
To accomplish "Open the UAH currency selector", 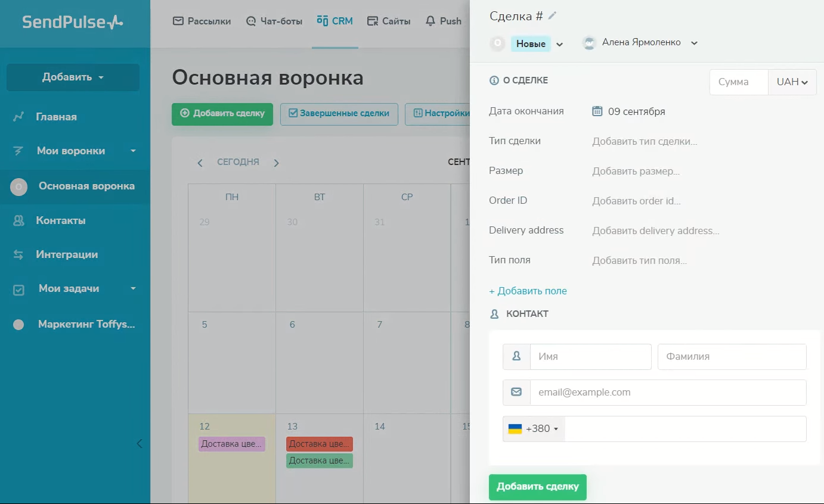I will point(792,82).
